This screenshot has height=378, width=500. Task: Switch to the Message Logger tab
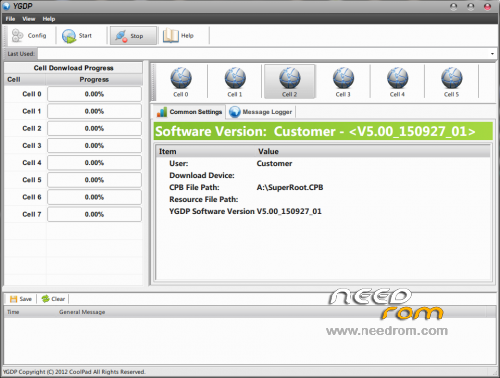coord(261,112)
